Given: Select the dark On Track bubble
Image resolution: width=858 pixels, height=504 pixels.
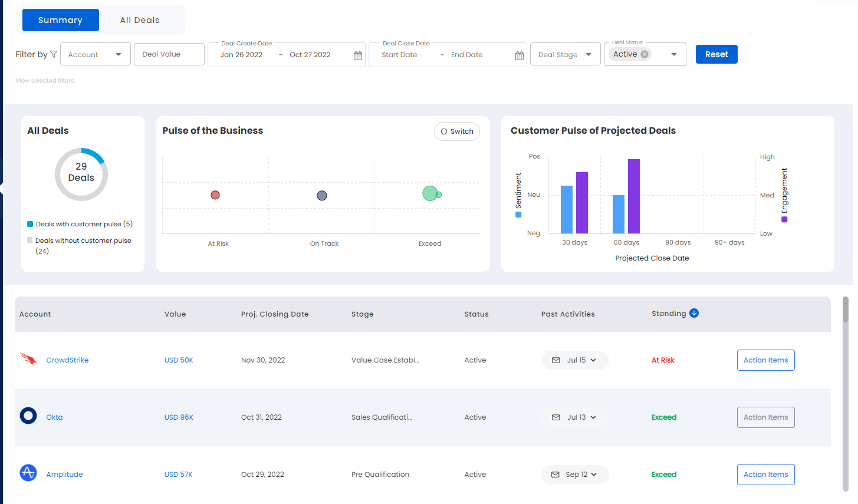Looking at the screenshot, I should (322, 196).
